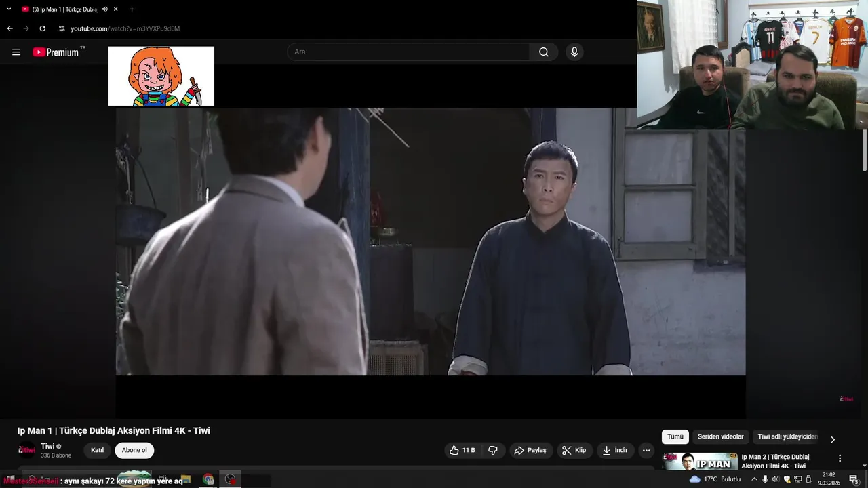The image size is (868, 488).
Task: Click the video player frame
Action: tap(431, 242)
